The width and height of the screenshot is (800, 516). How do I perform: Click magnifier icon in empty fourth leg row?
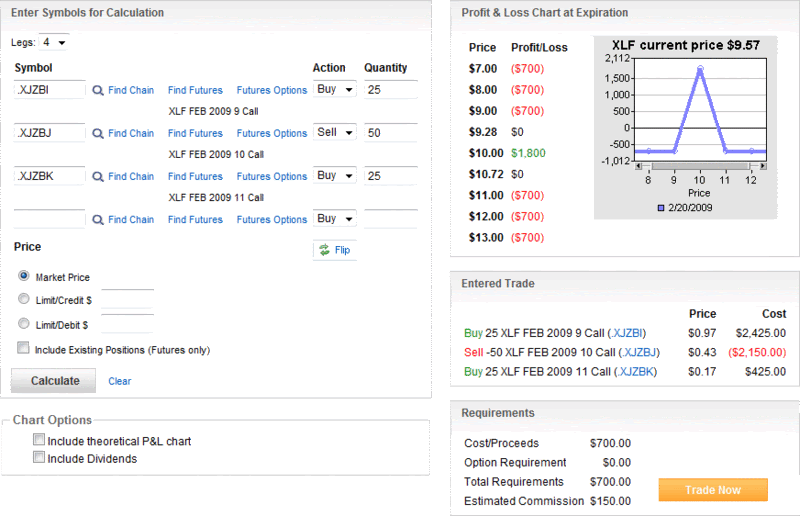pos(97,220)
